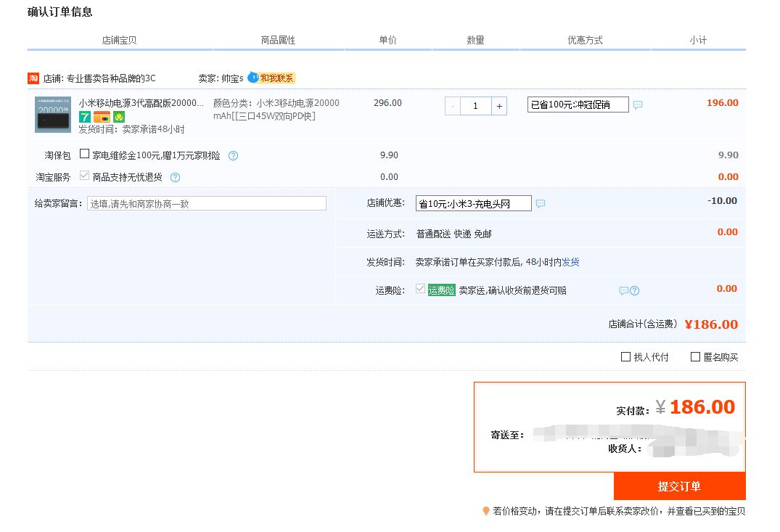Viewport: 780px width, 532px height.
Task: Click the 商品属性 column header
Action: pyautogui.click(x=278, y=40)
